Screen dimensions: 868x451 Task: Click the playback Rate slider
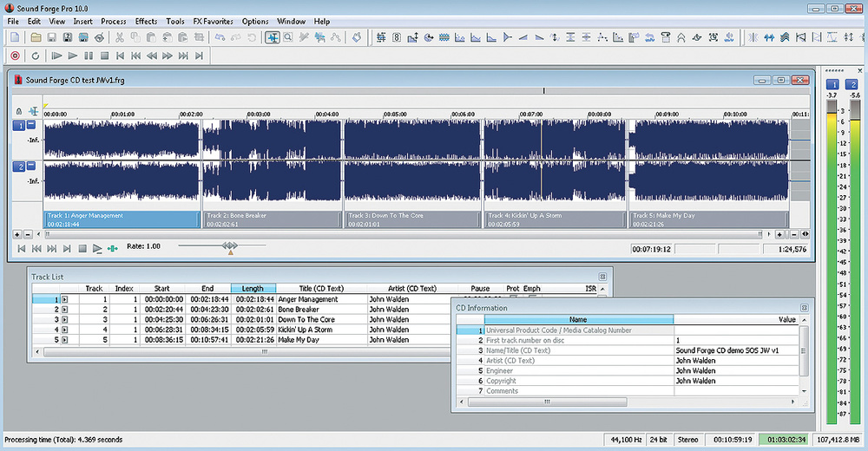230,246
